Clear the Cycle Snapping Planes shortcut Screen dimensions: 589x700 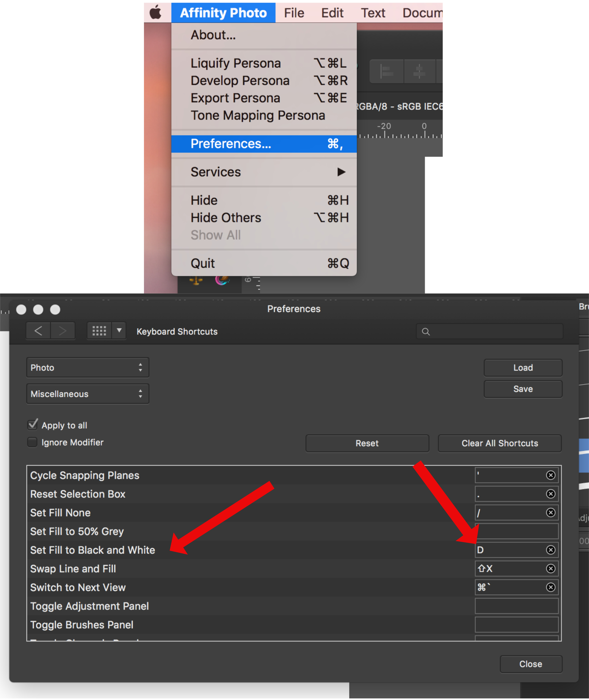[551, 475]
